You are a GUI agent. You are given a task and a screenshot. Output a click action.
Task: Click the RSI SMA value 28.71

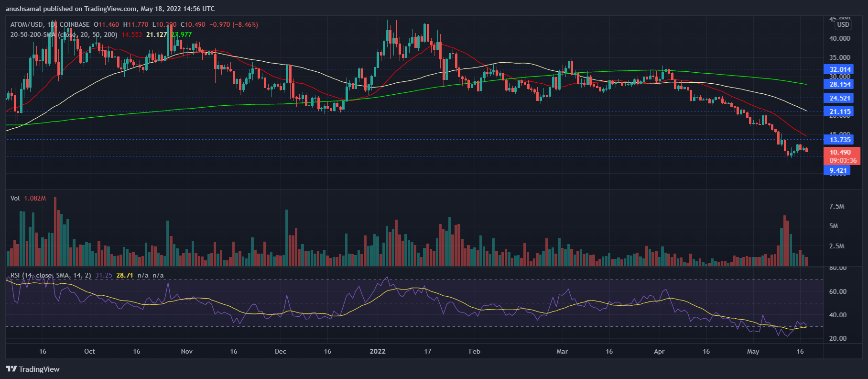[x=125, y=275]
